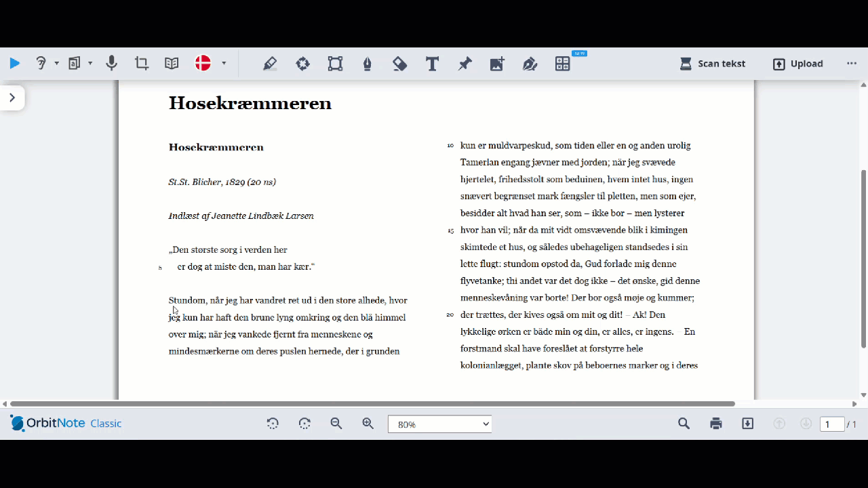Click the circular target tool icon
Image resolution: width=868 pixels, height=488 pixels.
[x=302, y=64]
